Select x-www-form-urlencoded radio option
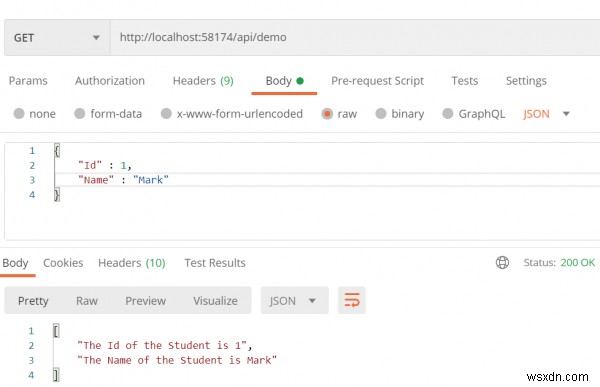 [166, 114]
